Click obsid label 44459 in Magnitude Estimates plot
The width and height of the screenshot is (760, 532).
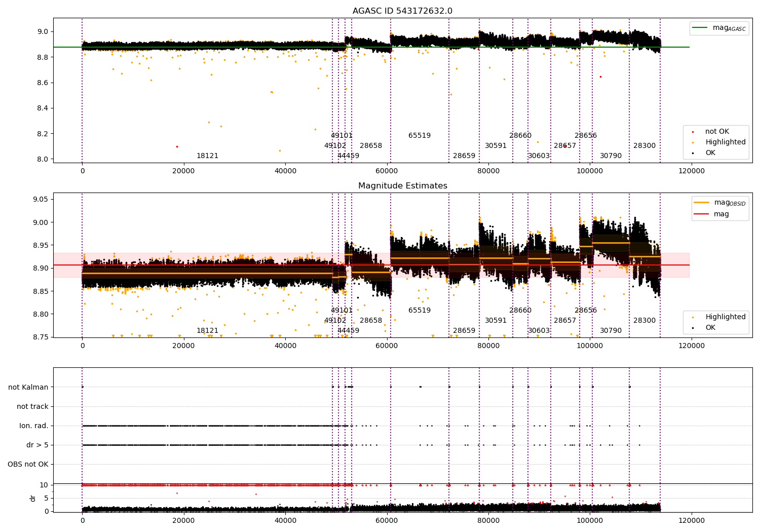(x=348, y=331)
